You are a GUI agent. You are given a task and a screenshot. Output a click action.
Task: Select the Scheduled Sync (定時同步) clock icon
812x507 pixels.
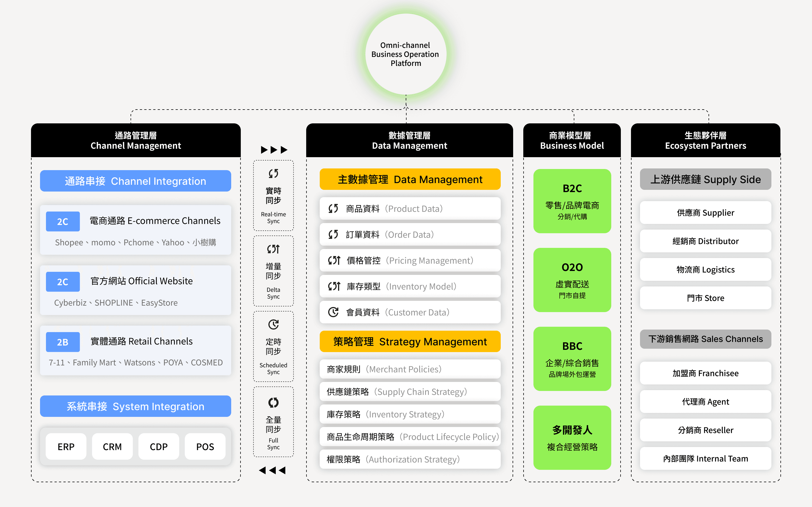[273, 324]
